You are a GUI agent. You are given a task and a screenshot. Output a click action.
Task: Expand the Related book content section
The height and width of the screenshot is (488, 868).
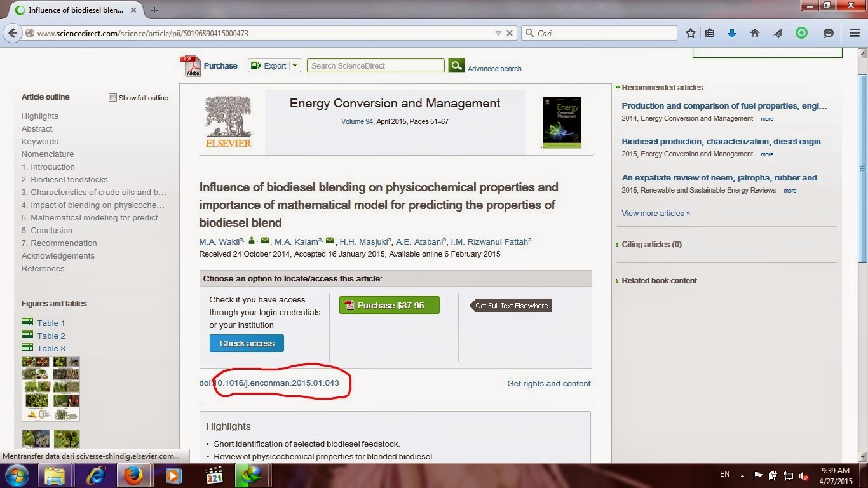click(x=618, y=281)
